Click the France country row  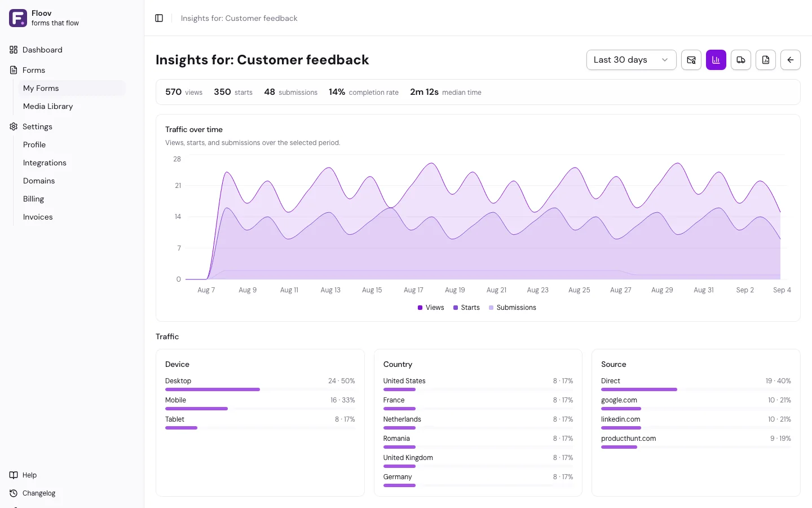pyautogui.click(x=478, y=404)
